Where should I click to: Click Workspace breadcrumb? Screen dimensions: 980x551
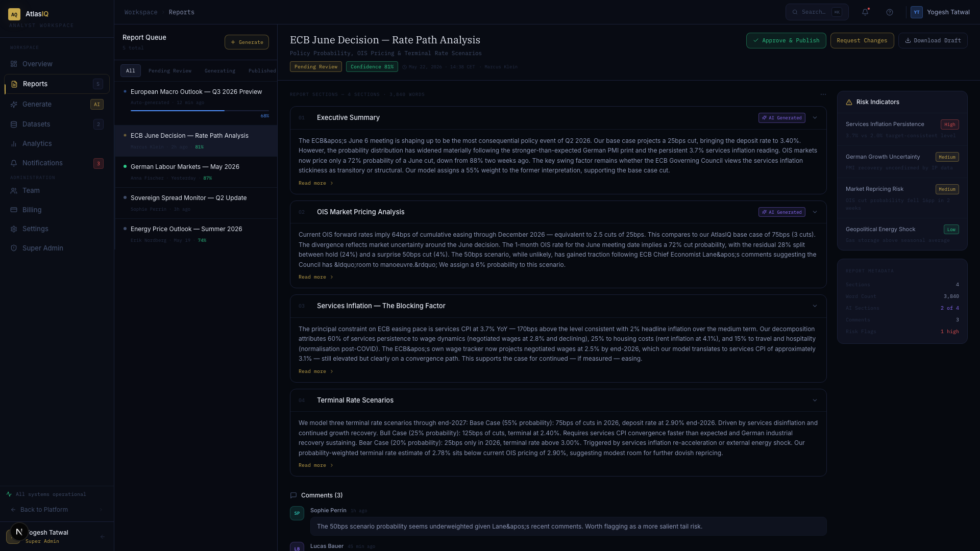click(141, 12)
